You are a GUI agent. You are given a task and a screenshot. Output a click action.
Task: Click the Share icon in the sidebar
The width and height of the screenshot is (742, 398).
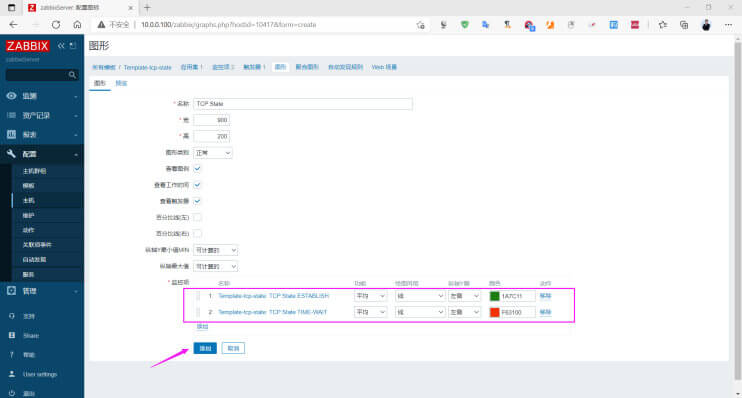12,336
